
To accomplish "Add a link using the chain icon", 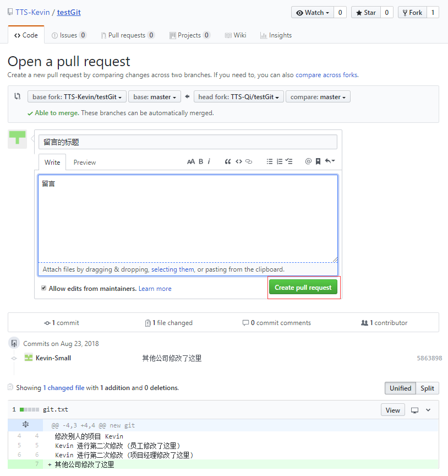I will (x=249, y=161).
